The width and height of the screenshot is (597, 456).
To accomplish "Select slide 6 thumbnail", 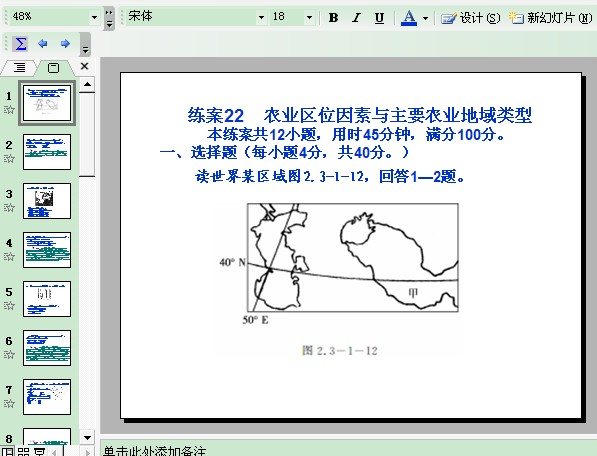I will pos(47,348).
